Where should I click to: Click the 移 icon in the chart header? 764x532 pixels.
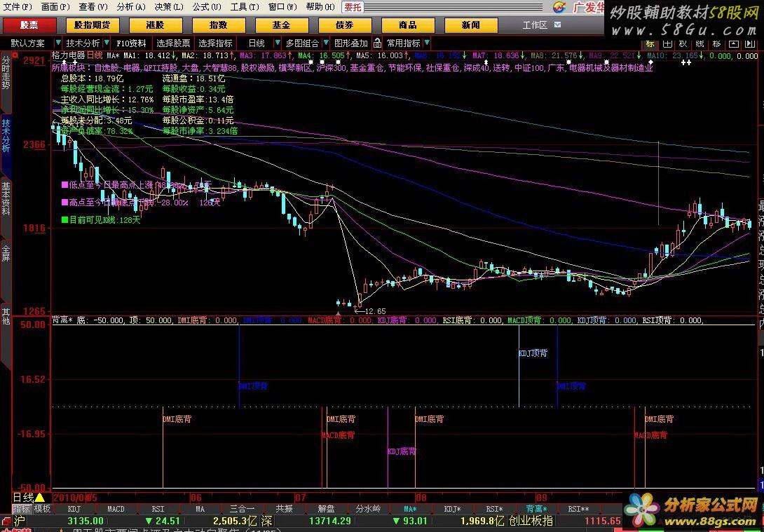coord(716,43)
